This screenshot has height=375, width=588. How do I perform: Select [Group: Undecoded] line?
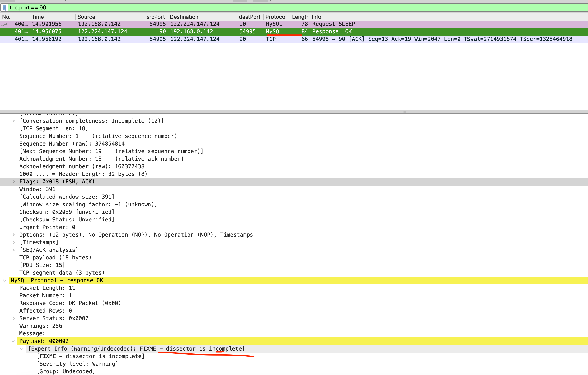pos(66,372)
